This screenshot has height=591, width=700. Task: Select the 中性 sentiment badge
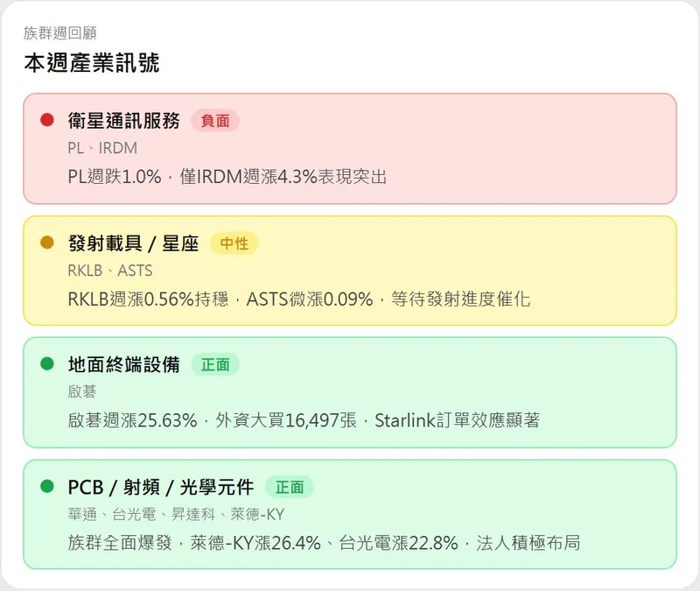[x=234, y=243]
